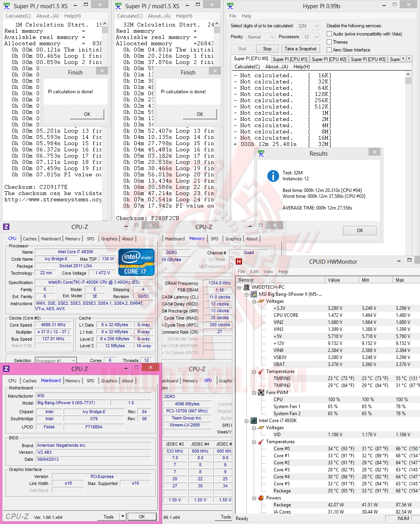Click right tab-scroll arrow in Hyper PI tabs

409,59
